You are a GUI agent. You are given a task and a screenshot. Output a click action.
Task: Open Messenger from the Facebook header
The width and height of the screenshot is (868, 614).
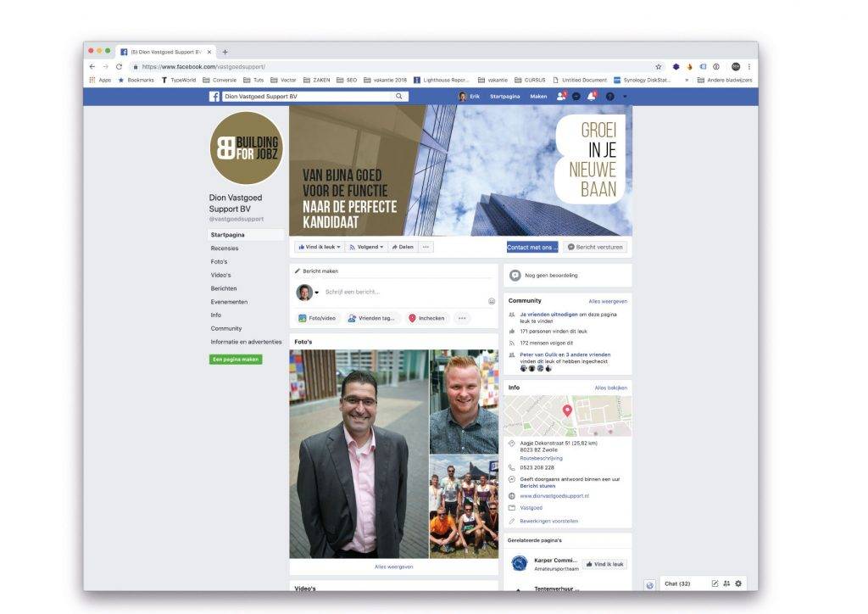(x=576, y=97)
